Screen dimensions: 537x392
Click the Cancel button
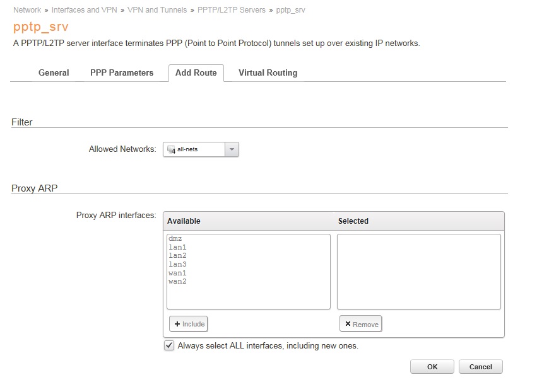(480, 367)
